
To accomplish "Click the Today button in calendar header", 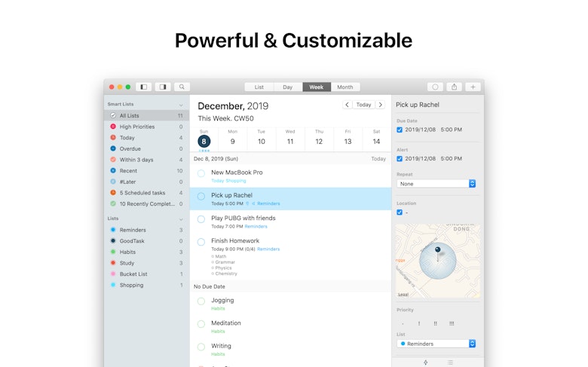I will pos(363,105).
